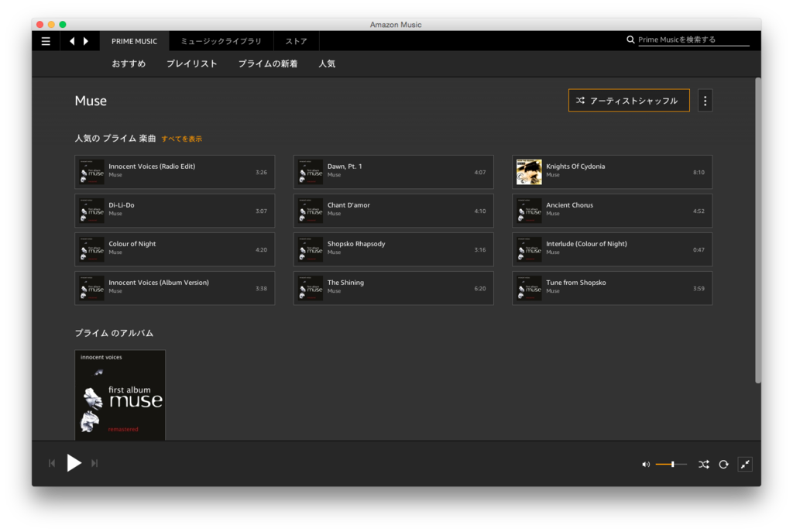The image size is (793, 532).
Task: Click Interlude (Colour of Night) album art
Action: (529, 250)
